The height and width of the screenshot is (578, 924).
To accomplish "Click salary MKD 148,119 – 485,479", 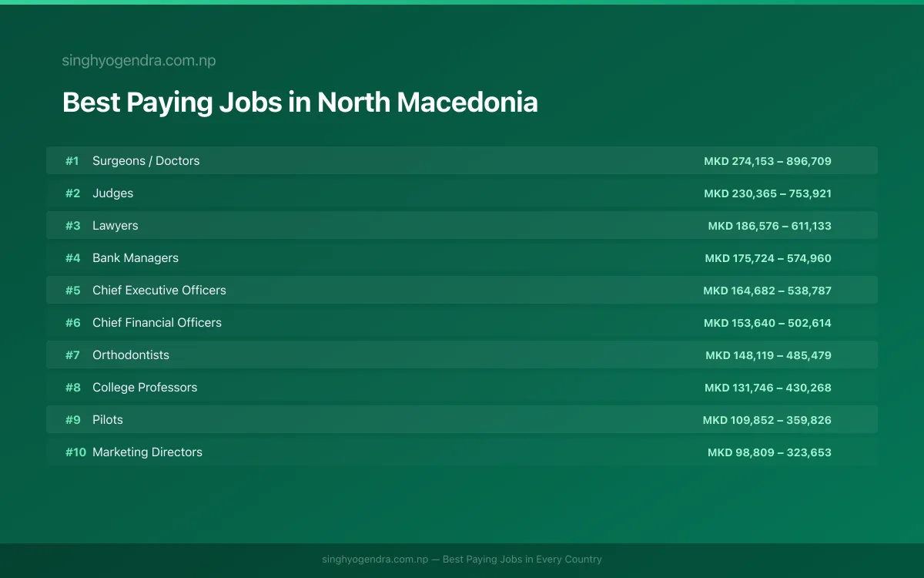I will click(768, 355).
